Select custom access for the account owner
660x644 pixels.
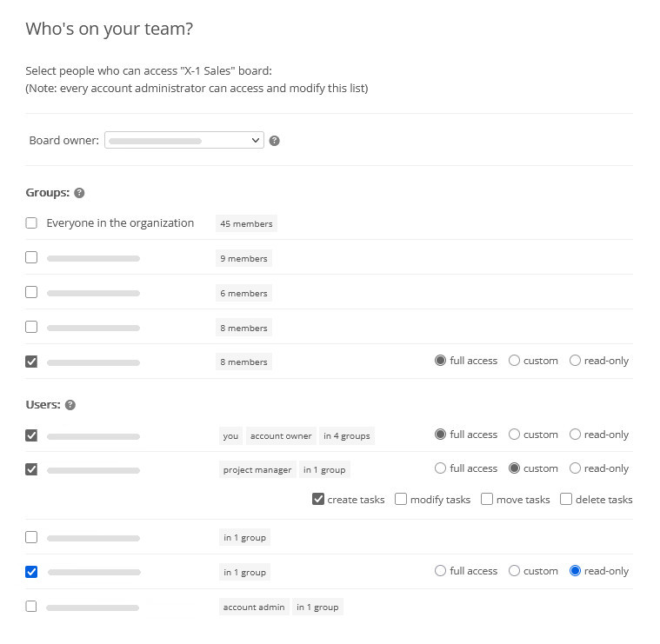(x=514, y=435)
